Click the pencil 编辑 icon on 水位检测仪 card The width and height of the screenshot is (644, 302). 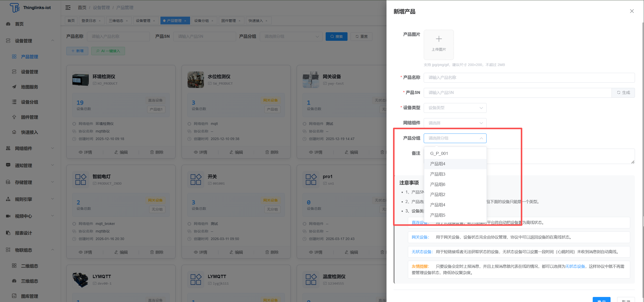pos(231,152)
